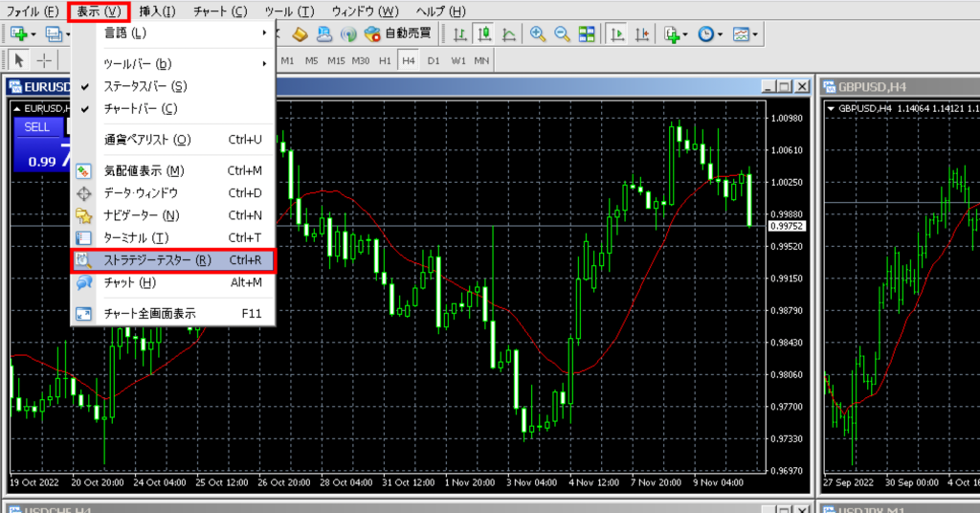This screenshot has width=980, height=513.
Task: Switch to the M5 timeframe
Action: click(x=311, y=60)
